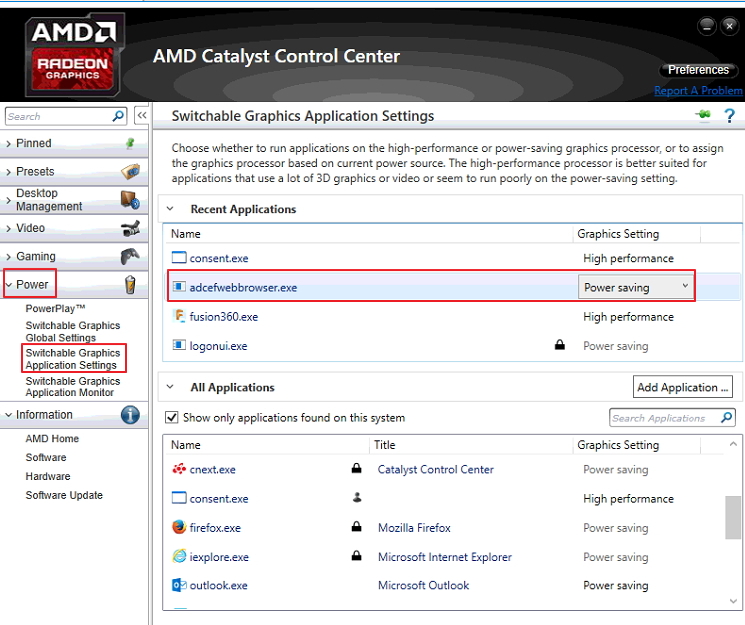Click the Preferences button

pos(698,70)
